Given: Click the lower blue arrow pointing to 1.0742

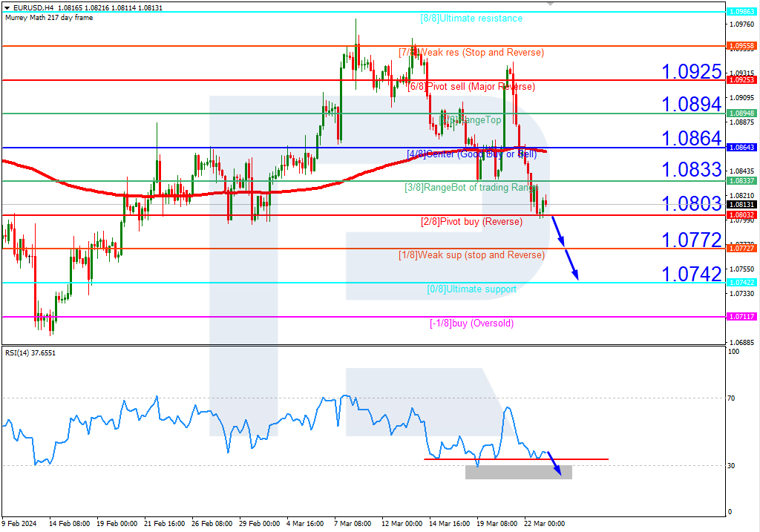Looking at the screenshot, I should tap(571, 264).
